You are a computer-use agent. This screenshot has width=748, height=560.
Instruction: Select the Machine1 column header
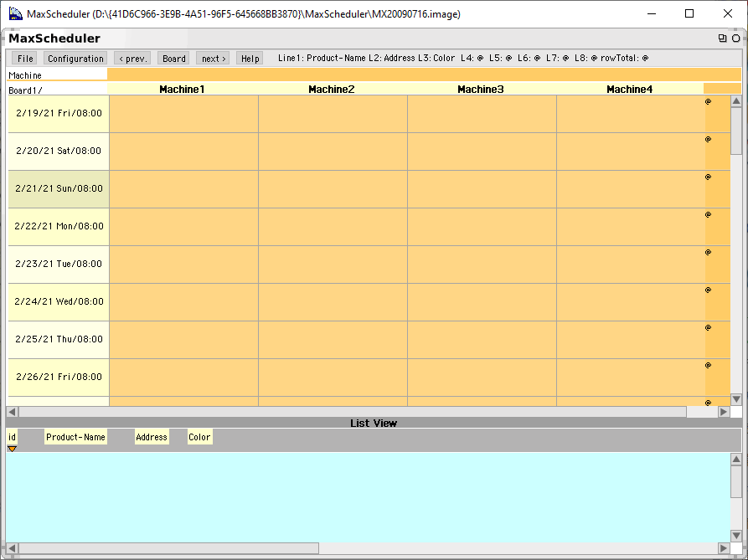182,89
